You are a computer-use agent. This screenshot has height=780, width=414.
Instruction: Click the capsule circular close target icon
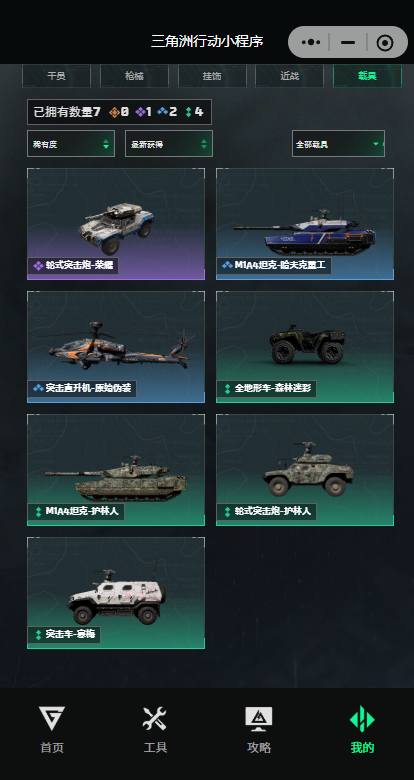click(385, 43)
